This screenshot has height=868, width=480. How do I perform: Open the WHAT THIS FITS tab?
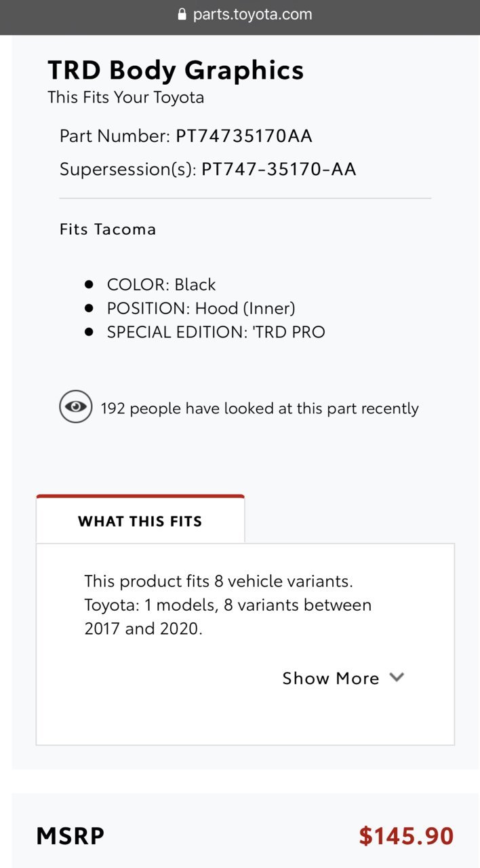(140, 520)
